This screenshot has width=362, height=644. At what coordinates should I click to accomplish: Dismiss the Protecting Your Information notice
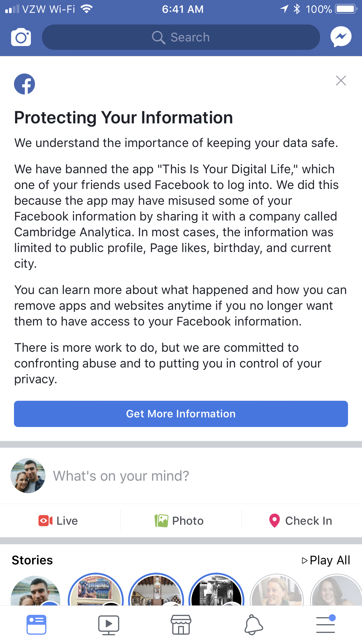[x=341, y=80]
